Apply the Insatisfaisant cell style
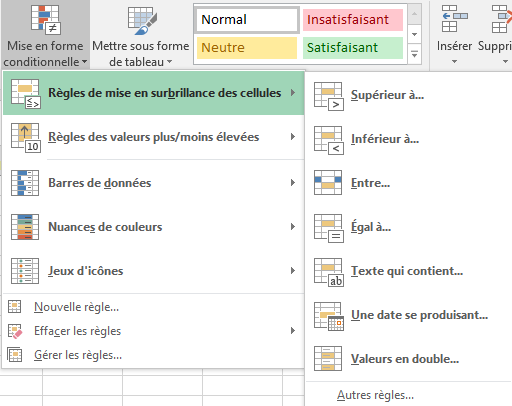 tap(353, 20)
